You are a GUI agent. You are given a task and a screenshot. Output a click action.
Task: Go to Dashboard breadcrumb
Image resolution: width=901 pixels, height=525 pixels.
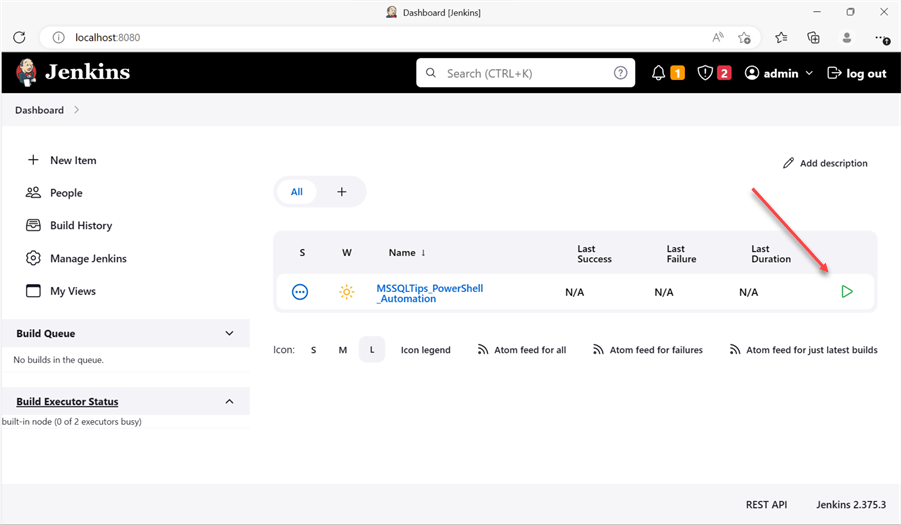[x=39, y=110]
